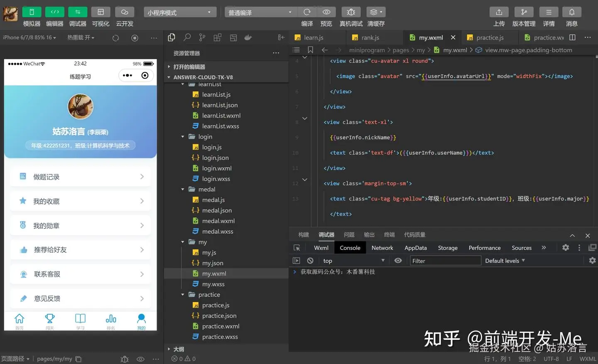Click the collapse sidebar icon
598x364 pixels.
(x=281, y=37)
